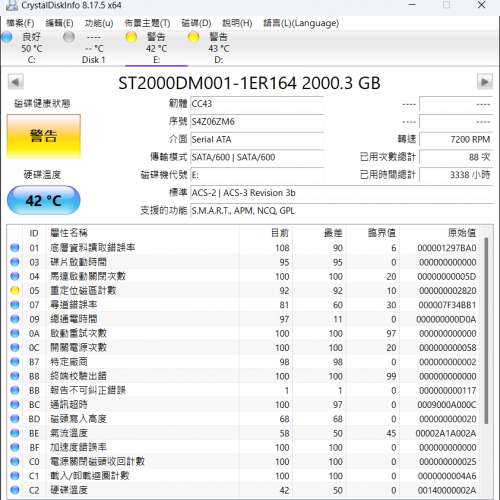
Task: Click status dot of attribute BC row
Action: click(x=15, y=405)
